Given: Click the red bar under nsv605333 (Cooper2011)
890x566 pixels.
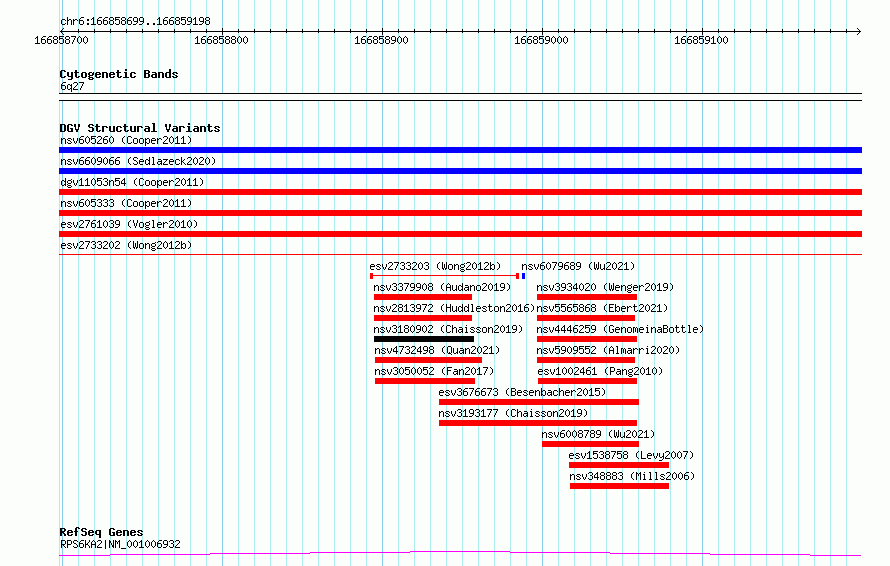Looking at the screenshot, I should click(x=460, y=213).
